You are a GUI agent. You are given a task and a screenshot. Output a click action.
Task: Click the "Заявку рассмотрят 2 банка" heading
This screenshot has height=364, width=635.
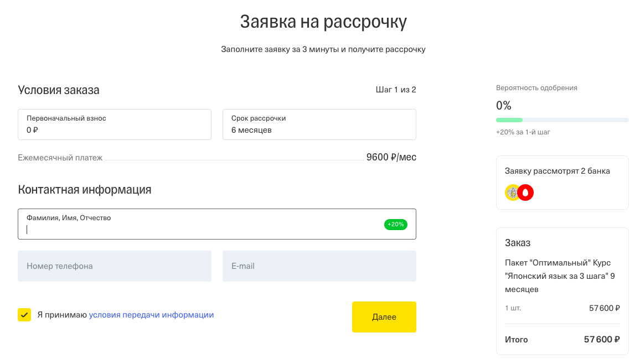[x=557, y=171]
